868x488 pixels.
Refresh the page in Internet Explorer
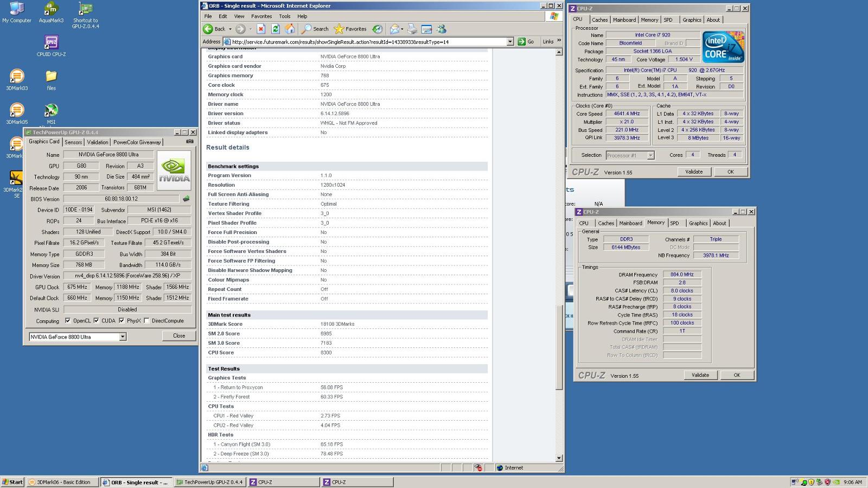[x=276, y=29]
